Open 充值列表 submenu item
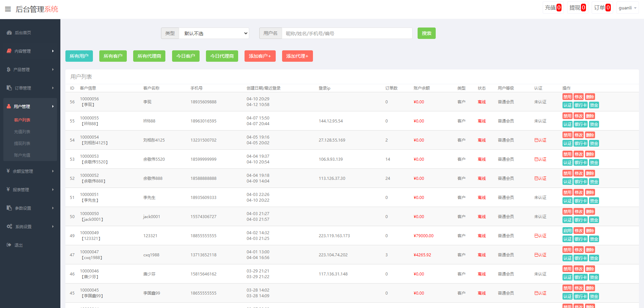This screenshot has width=644, height=308. coord(22,132)
